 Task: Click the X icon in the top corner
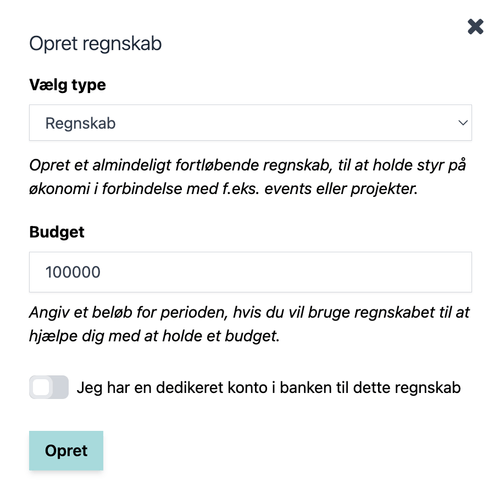(475, 27)
